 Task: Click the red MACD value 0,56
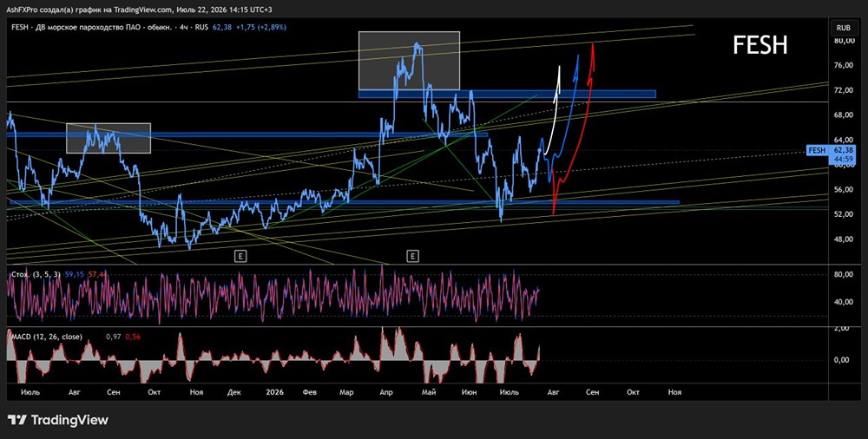pyautogui.click(x=131, y=337)
